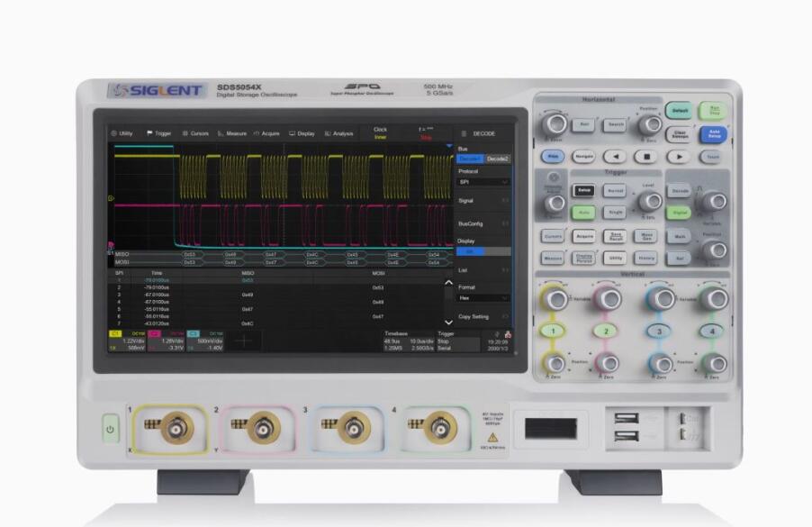Push the black trigger Setup button
812x527 pixels.
point(583,191)
